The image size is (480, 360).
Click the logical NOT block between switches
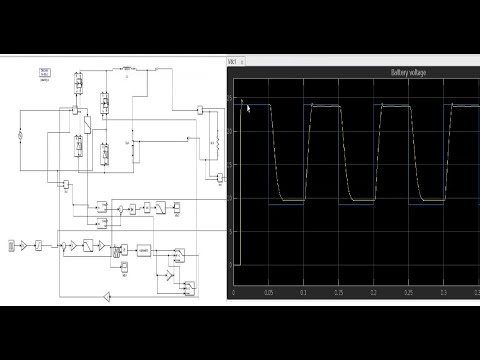pyautogui.click(x=170, y=275)
